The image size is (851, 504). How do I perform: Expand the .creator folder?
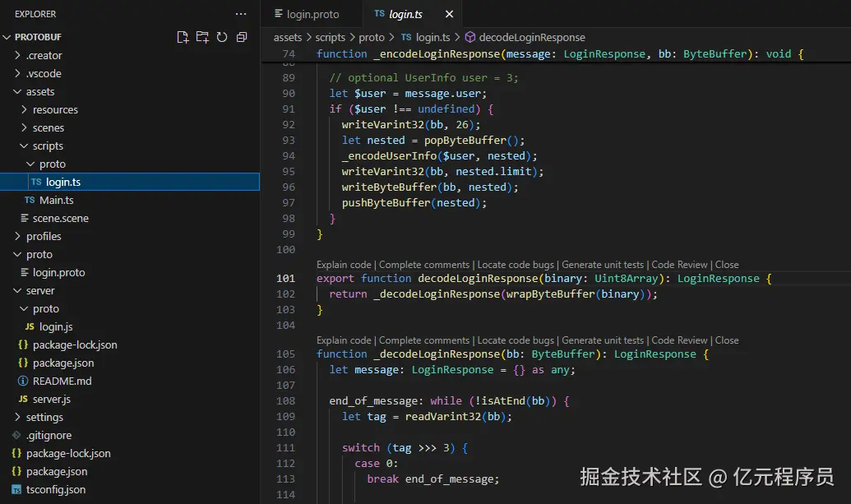44,55
